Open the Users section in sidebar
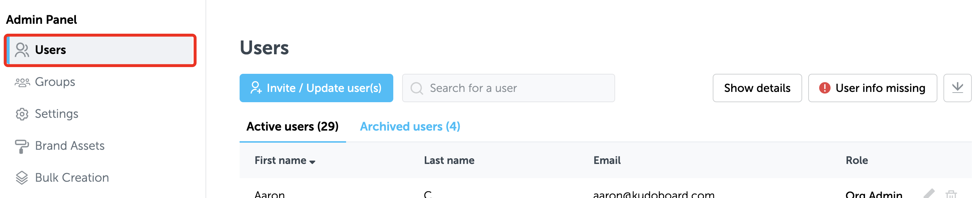The width and height of the screenshot is (980, 198). pos(100,50)
